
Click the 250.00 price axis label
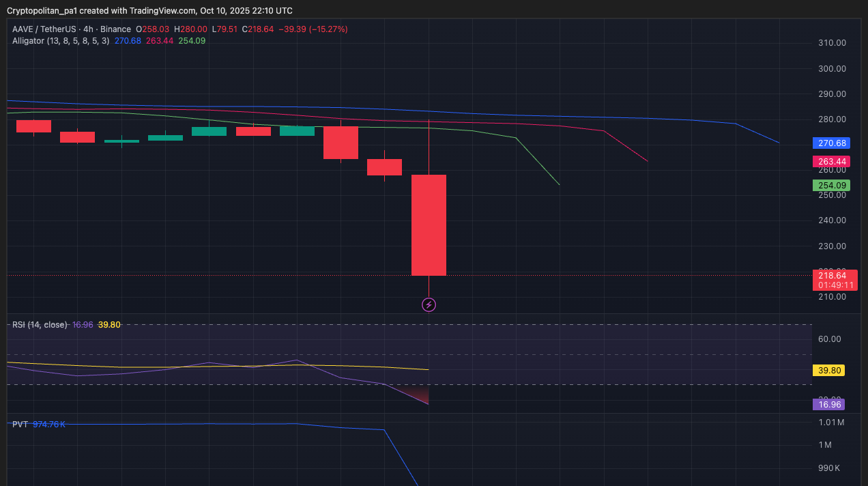coord(832,195)
